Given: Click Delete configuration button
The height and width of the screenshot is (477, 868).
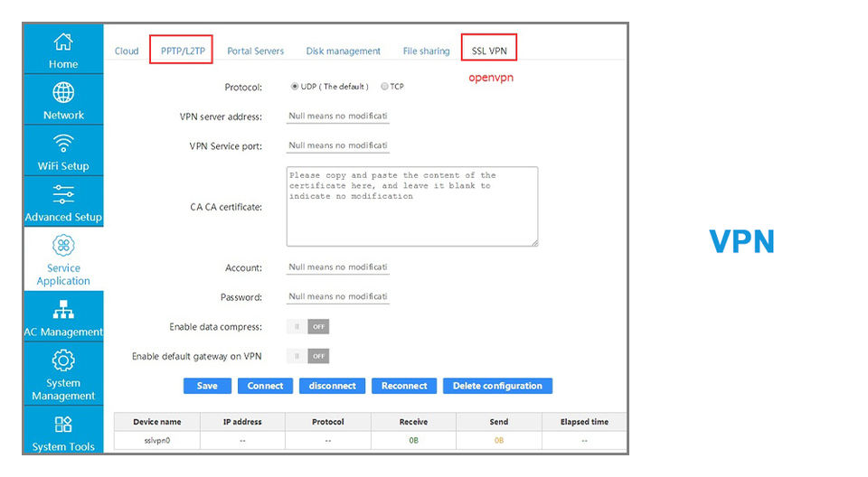Looking at the screenshot, I should pyautogui.click(x=497, y=386).
